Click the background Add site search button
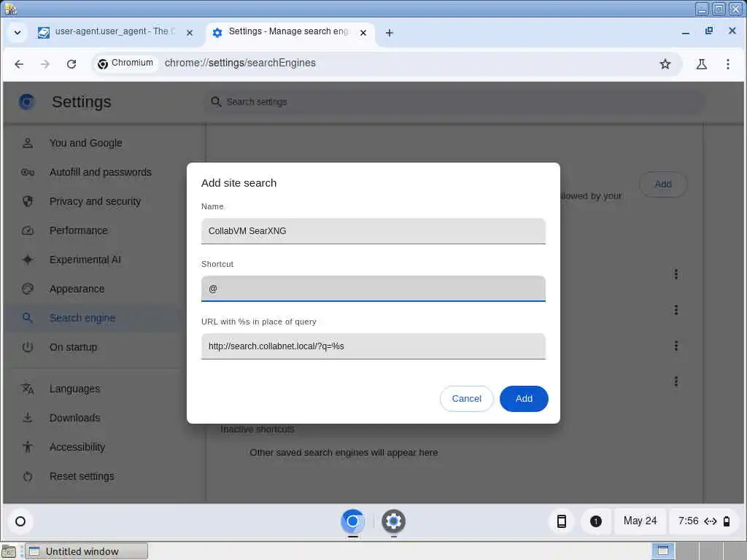Screen dimensions: 747x560 (x=662, y=184)
